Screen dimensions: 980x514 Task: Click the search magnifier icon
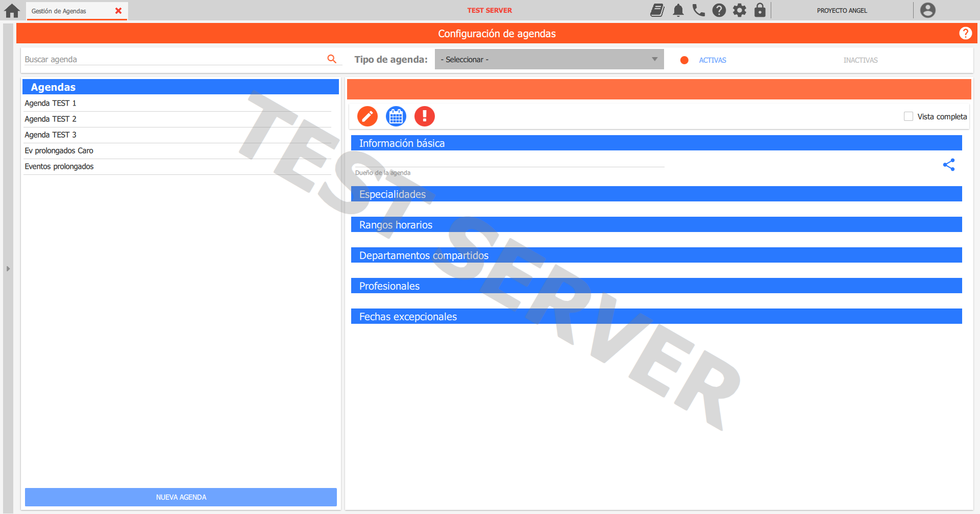(332, 59)
